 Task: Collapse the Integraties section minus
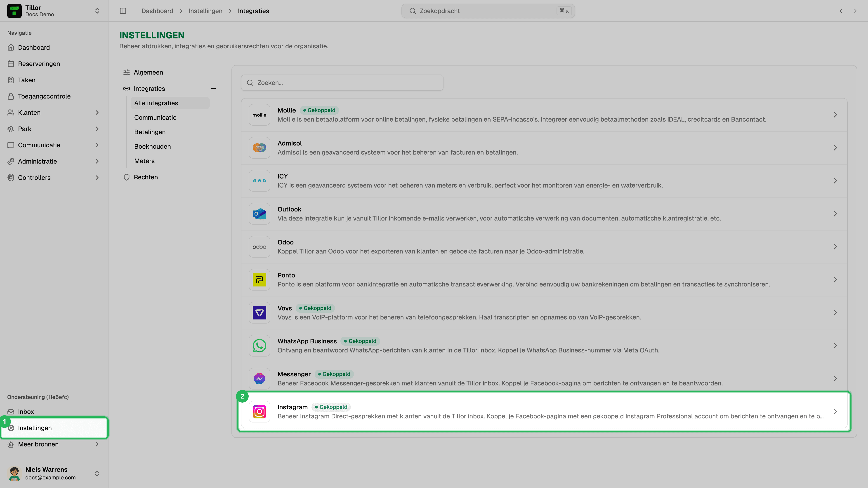pos(213,89)
